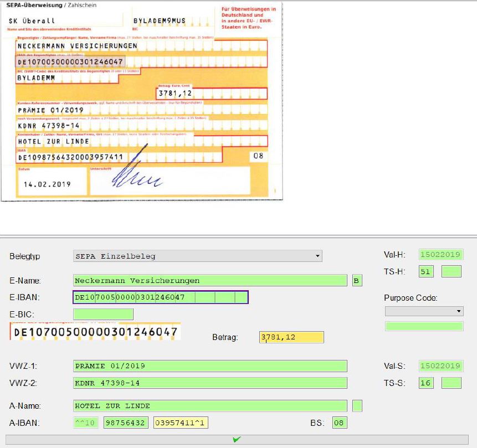Click the highlighted beneficiary IBAN on the scanned form
The width and height of the screenshot is (477, 448).
(70, 62)
